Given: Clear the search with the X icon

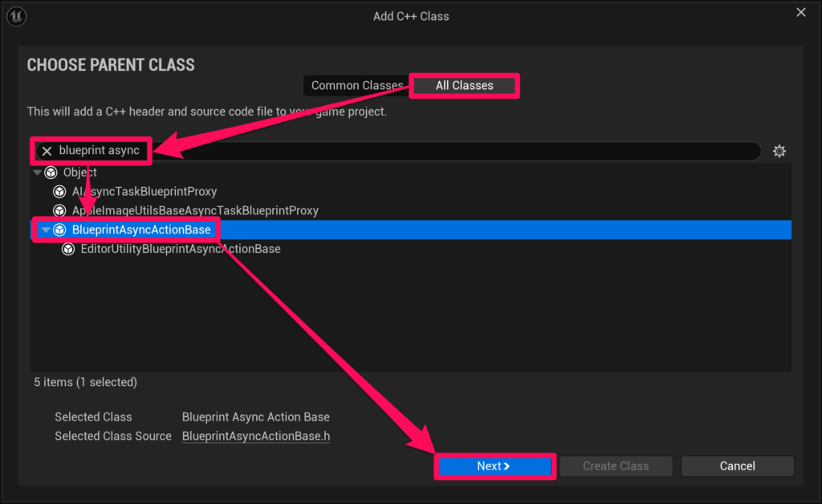Looking at the screenshot, I should [47, 151].
